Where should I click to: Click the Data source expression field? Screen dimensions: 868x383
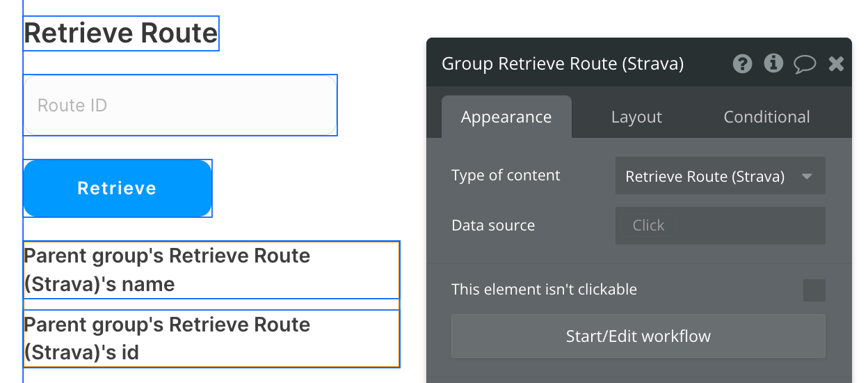[720, 226]
